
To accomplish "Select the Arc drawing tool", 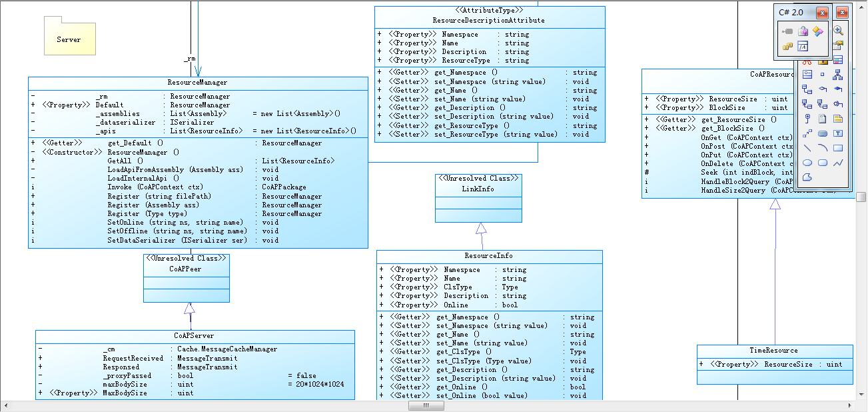I will 823,147.
